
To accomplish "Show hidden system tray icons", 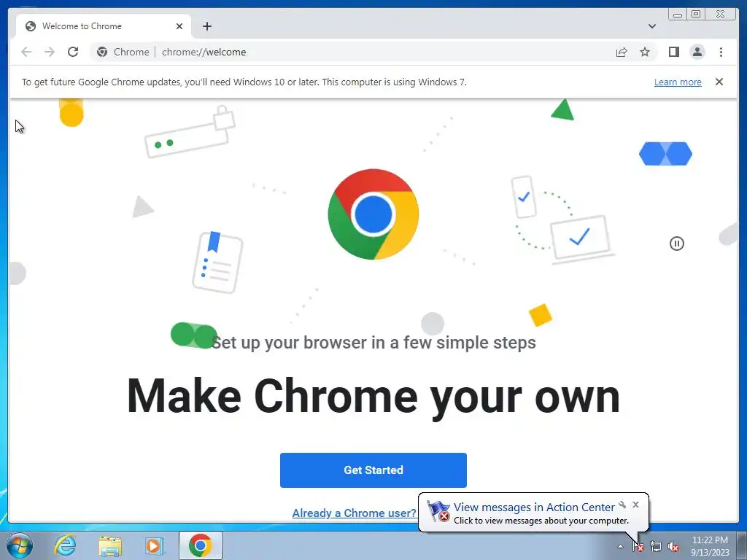I will coord(620,546).
